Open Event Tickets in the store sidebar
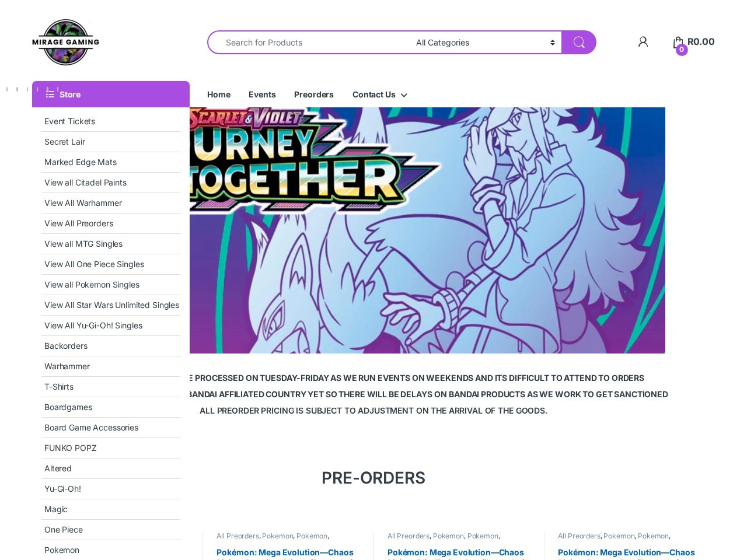The image size is (747, 560). [69, 121]
